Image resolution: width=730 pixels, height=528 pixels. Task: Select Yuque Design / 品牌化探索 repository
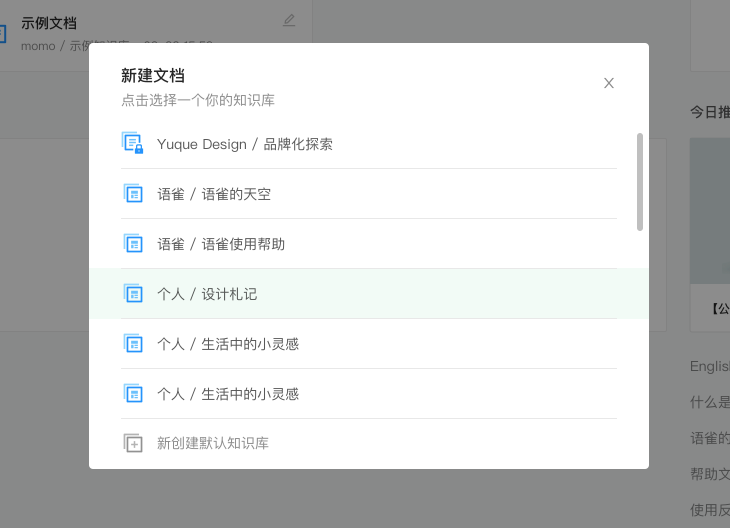click(369, 144)
